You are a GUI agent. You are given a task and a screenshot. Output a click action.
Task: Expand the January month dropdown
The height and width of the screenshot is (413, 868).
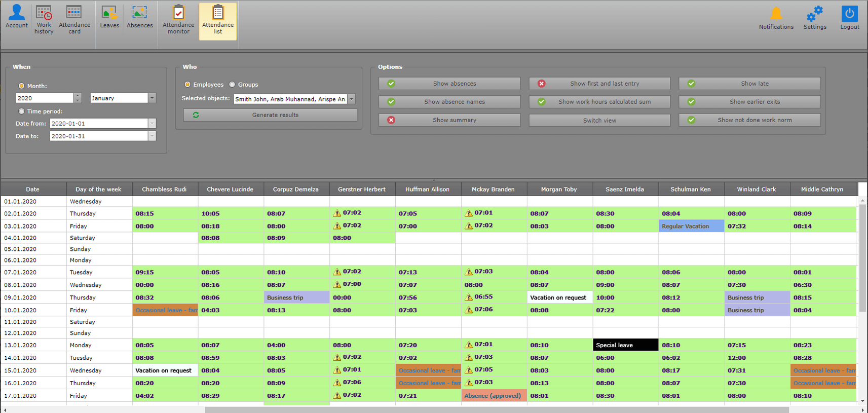pos(152,98)
